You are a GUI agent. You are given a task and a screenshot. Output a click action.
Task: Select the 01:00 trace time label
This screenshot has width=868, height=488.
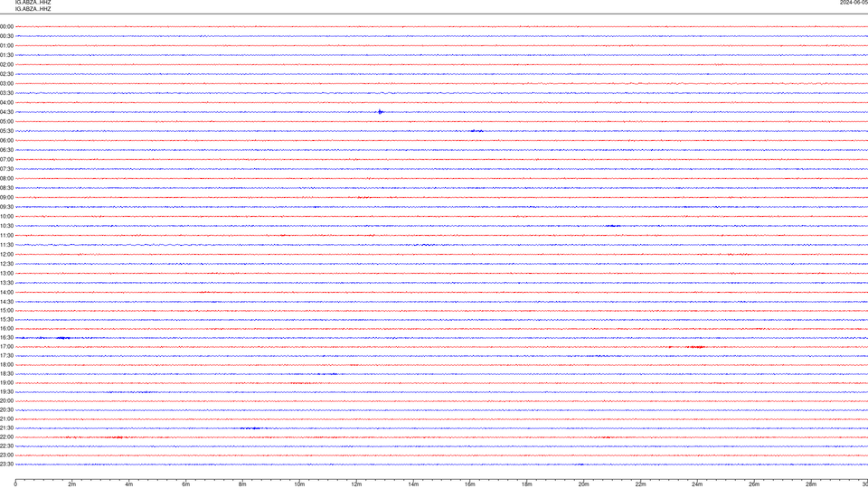tap(6, 45)
